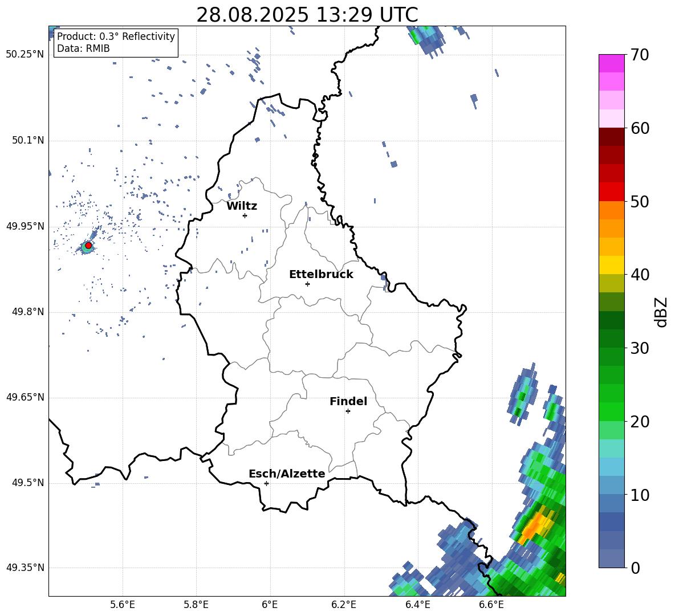Click the colorbar tick label 10

(640, 495)
